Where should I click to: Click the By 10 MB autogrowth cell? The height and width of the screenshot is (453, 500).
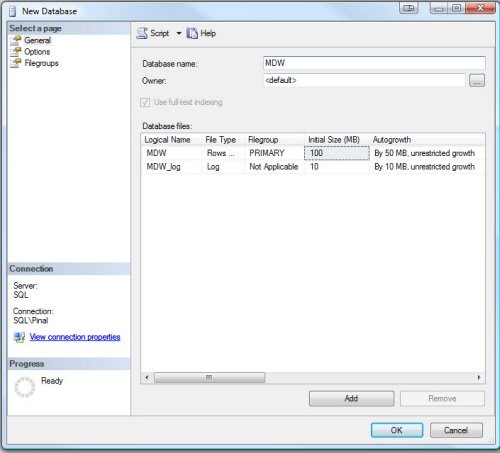click(427, 167)
